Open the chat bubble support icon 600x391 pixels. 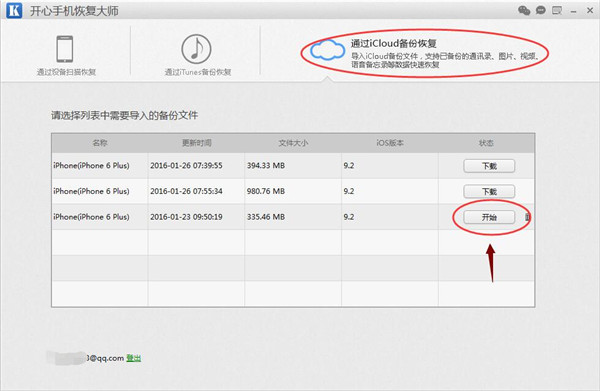tap(541, 10)
